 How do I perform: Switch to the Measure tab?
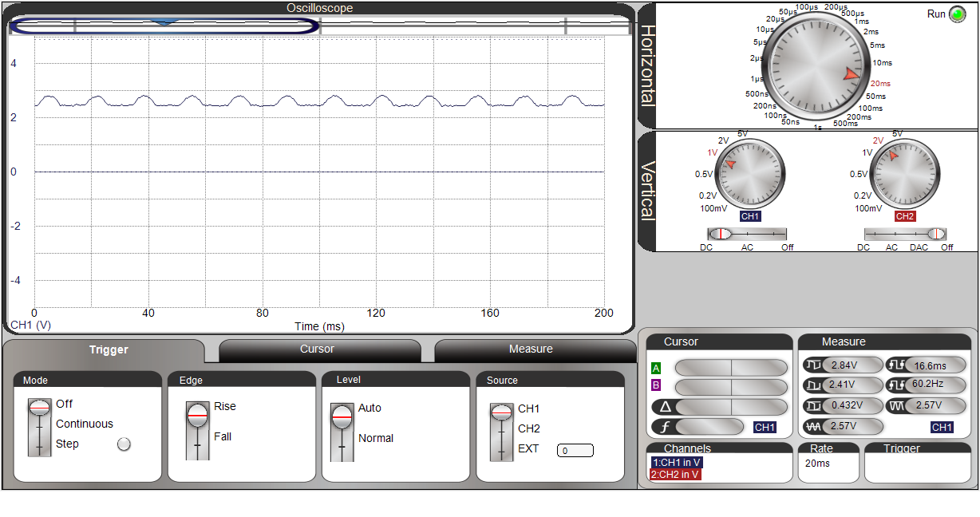pyautogui.click(x=531, y=349)
